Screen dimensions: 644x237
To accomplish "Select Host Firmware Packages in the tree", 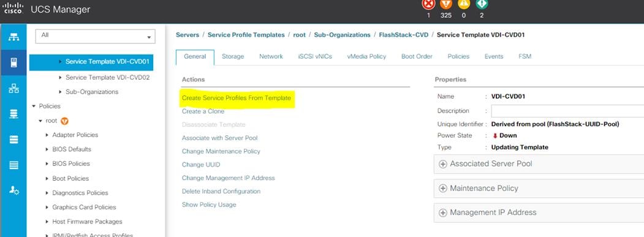I will pos(88,222).
